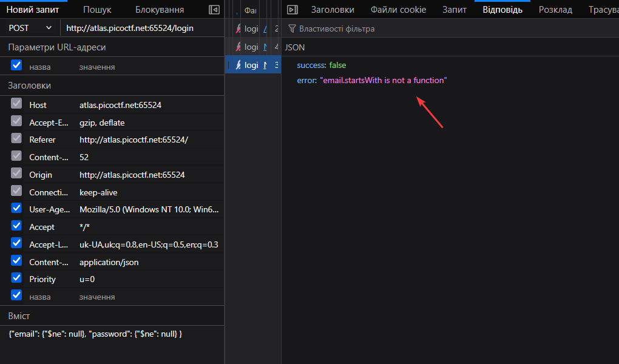Open the Блокування tab
This screenshot has height=364, width=619.
point(160,10)
